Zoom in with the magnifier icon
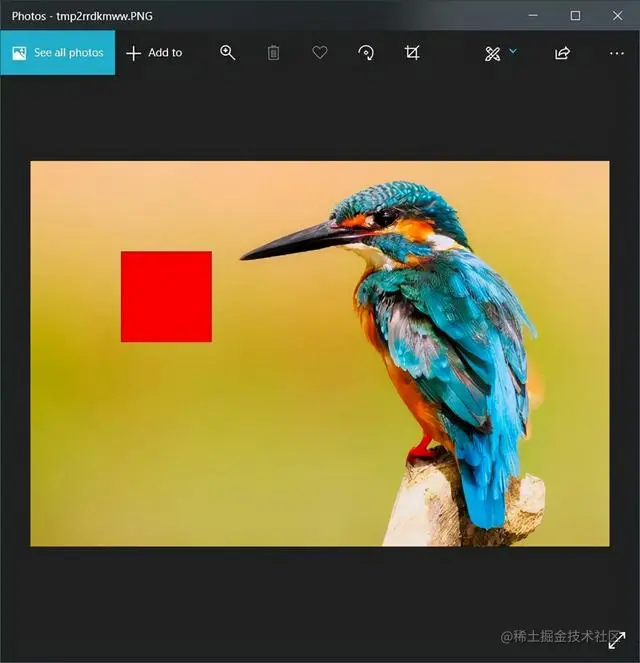The image size is (640, 663). [x=227, y=53]
